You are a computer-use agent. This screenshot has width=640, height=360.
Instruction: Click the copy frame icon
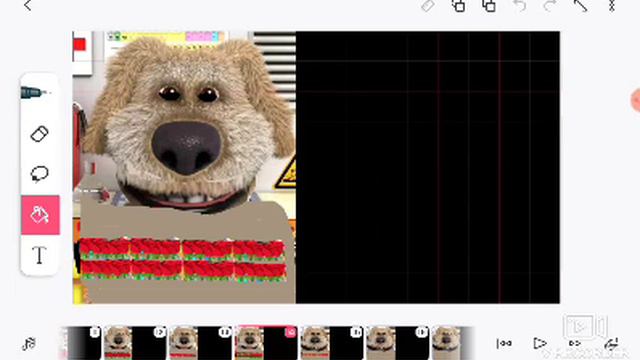458,6
